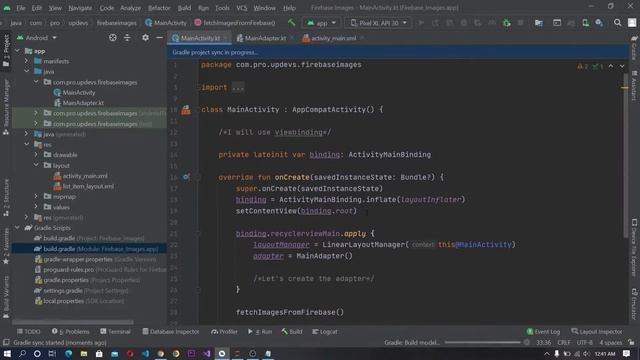Open the Favorites side tab
This screenshot has width=640, height=360.
click(x=6, y=246)
